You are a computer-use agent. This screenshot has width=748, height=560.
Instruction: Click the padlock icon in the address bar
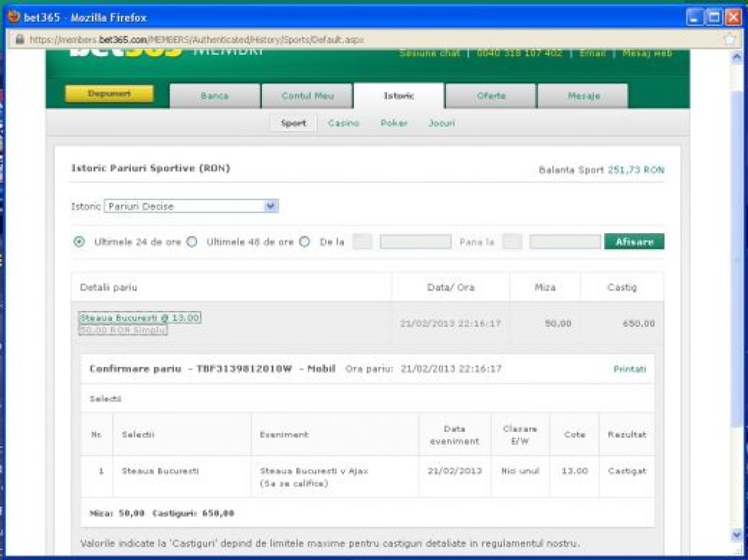tap(19, 40)
